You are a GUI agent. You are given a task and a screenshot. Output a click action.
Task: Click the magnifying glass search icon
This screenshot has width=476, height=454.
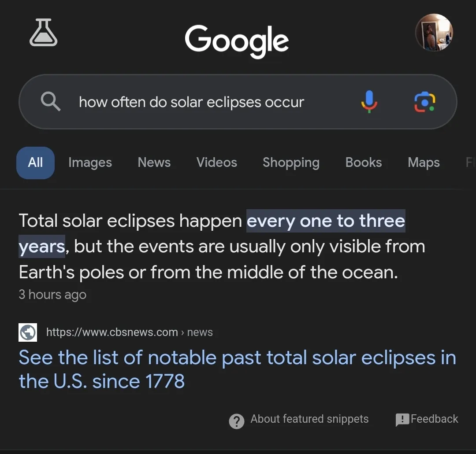(50, 102)
